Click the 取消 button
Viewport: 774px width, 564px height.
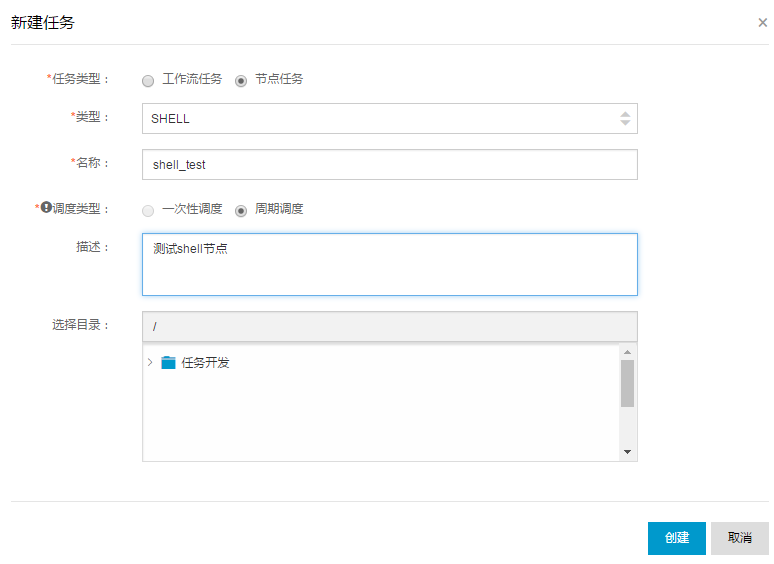739,538
